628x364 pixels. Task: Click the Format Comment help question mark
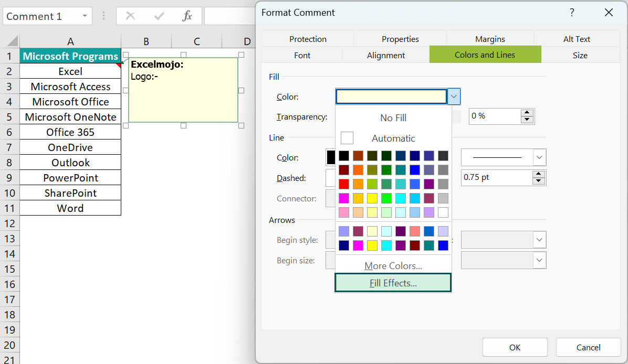click(x=572, y=13)
